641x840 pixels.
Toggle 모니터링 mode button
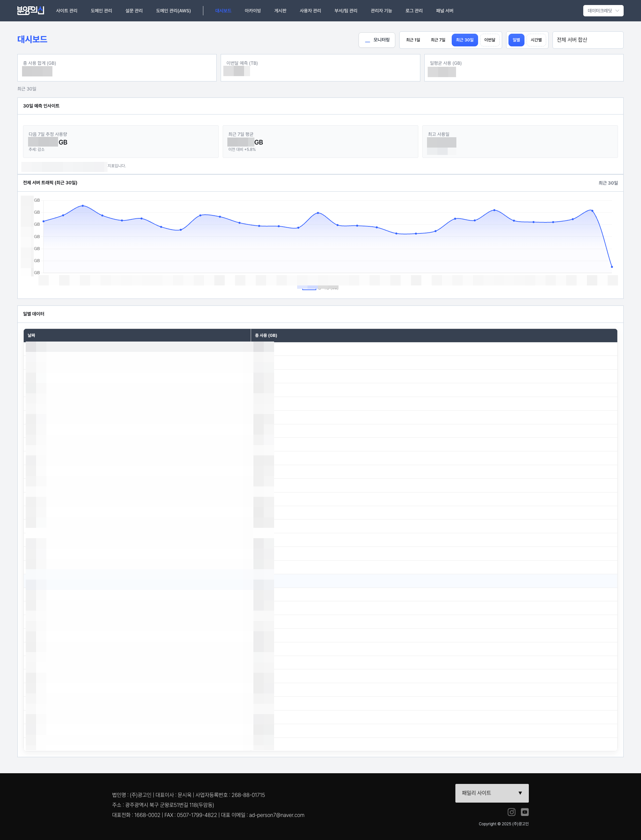click(377, 40)
